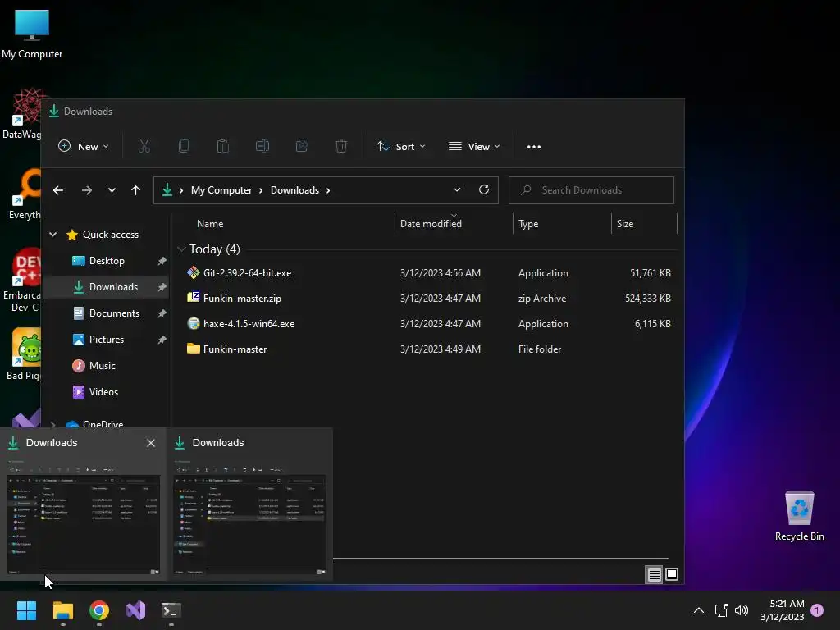Viewport: 840px width, 630px height.
Task: Go back with the left arrow
Action: click(x=58, y=190)
